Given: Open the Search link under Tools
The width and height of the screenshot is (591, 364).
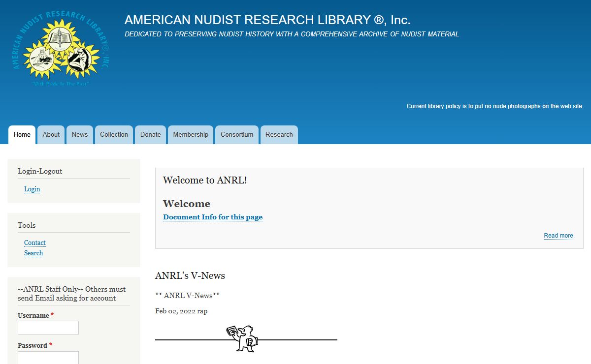Looking at the screenshot, I should pyautogui.click(x=33, y=253).
